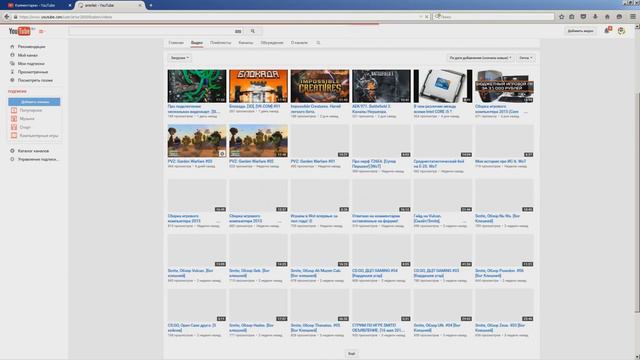Expand the Загрузки uploads dropdown
The width and height of the screenshot is (640, 360).
pyautogui.click(x=180, y=58)
